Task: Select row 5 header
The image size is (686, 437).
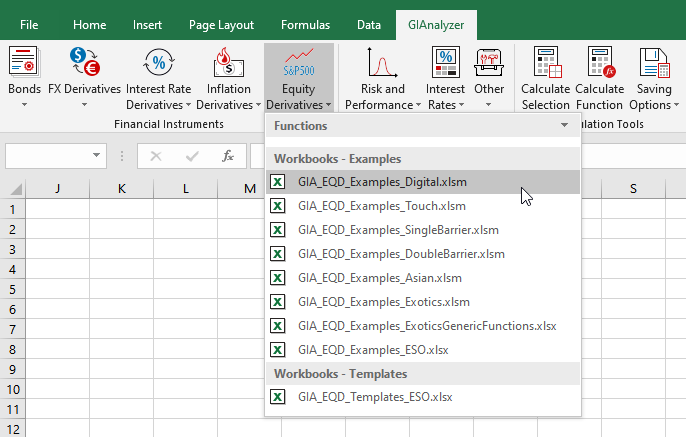Action: click(13, 289)
